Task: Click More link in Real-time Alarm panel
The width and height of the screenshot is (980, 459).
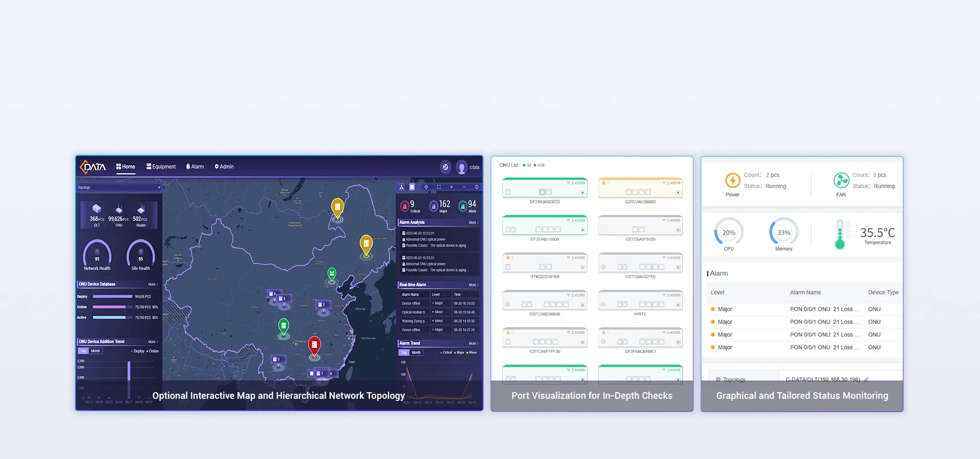Action: [x=473, y=285]
